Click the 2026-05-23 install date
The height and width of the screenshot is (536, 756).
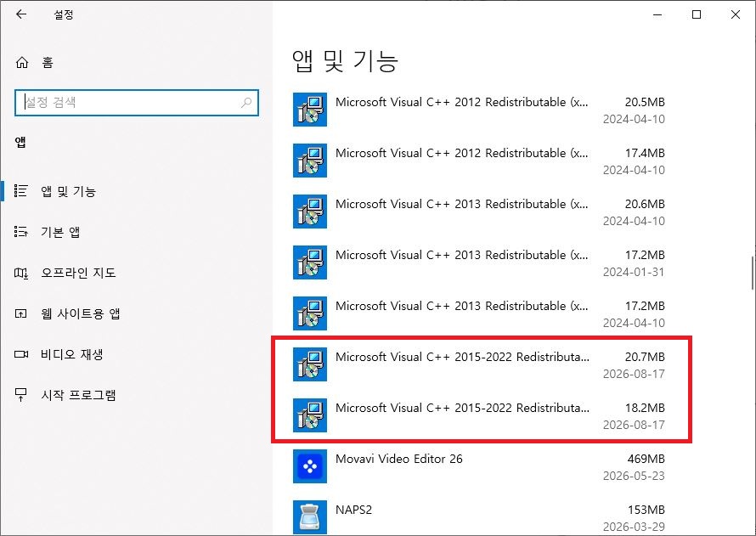click(x=634, y=476)
